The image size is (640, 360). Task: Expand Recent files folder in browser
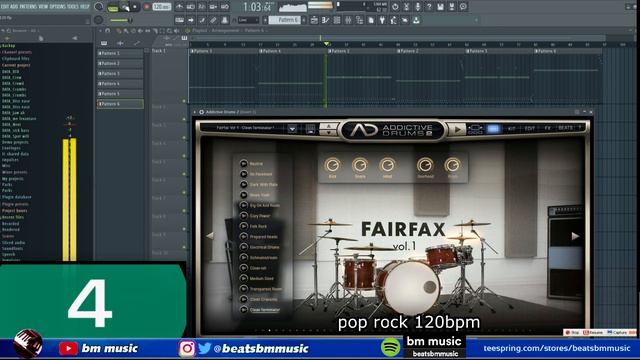coord(13,217)
